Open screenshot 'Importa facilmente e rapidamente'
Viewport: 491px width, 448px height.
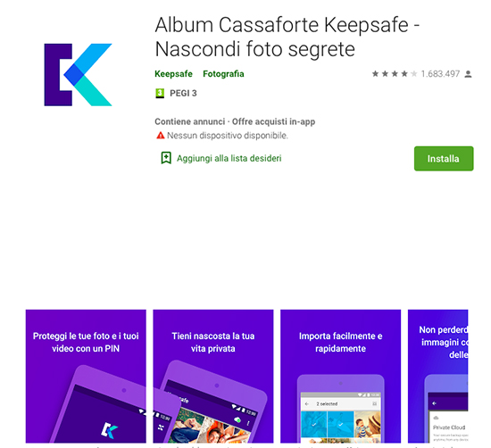tap(340, 376)
